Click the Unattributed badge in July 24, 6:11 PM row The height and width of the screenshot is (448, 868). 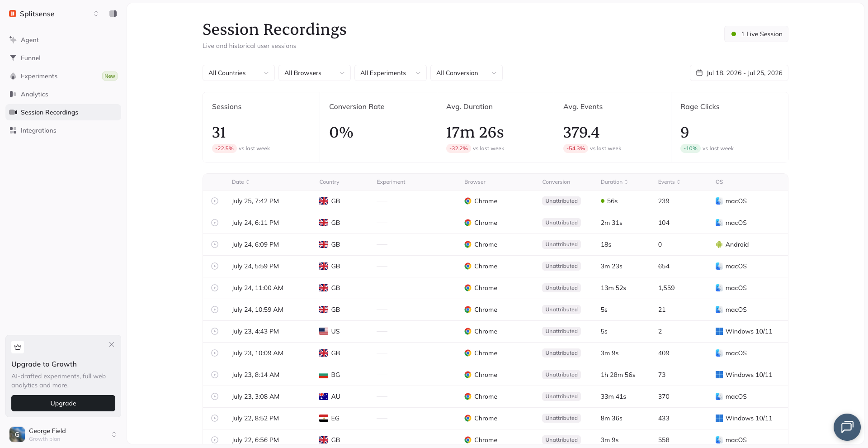click(x=561, y=223)
